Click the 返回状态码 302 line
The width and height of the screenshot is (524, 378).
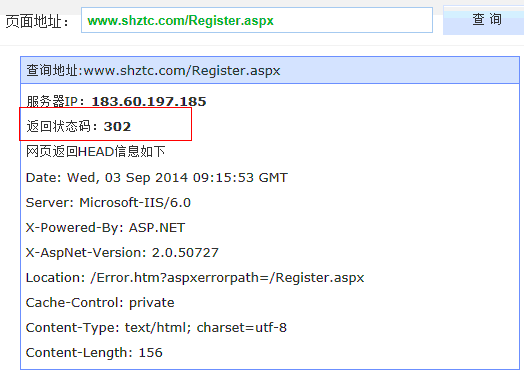pos(79,127)
